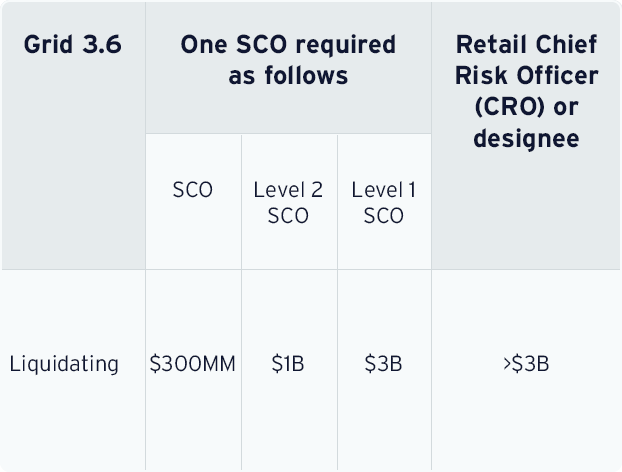Select the '(CRO)' abbreviation text
The height and width of the screenshot is (472, 622).
(503, 107)
